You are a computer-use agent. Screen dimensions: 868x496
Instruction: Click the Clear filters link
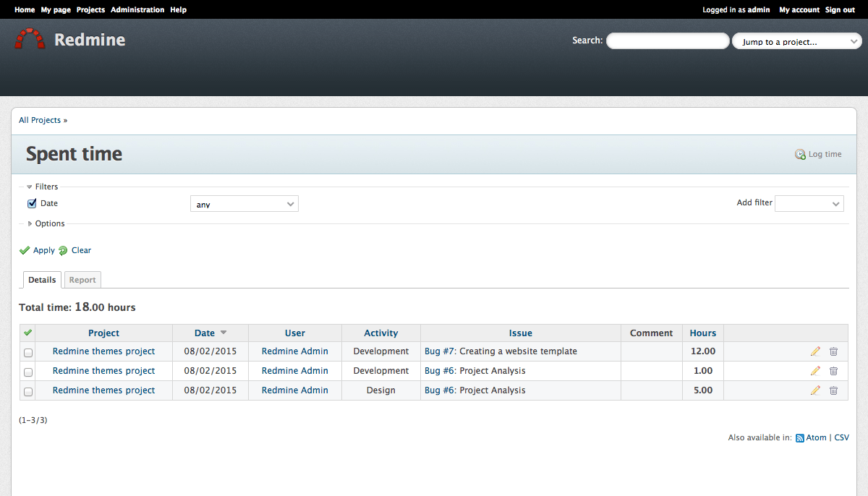[x=81, y=251]
